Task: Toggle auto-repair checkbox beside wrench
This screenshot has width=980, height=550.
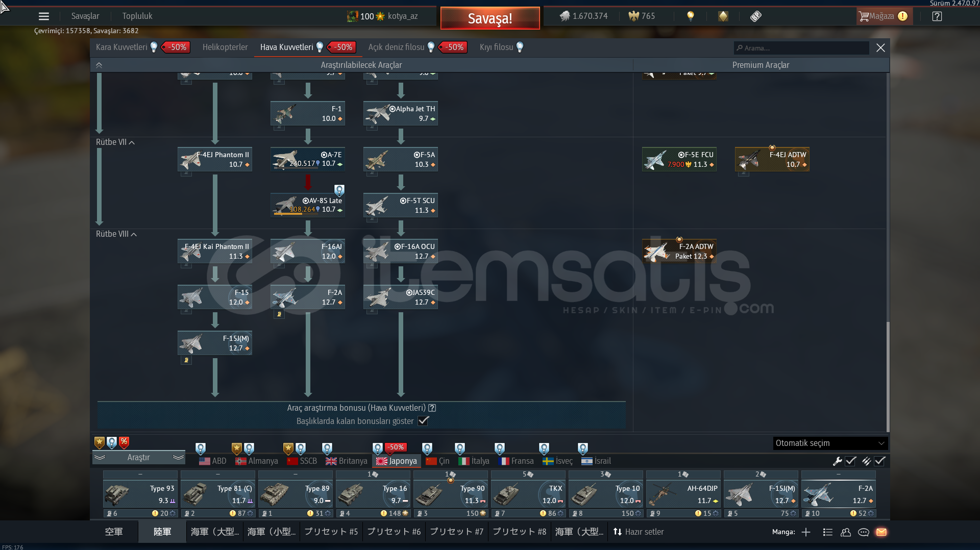Action: (x=850, y=461)
